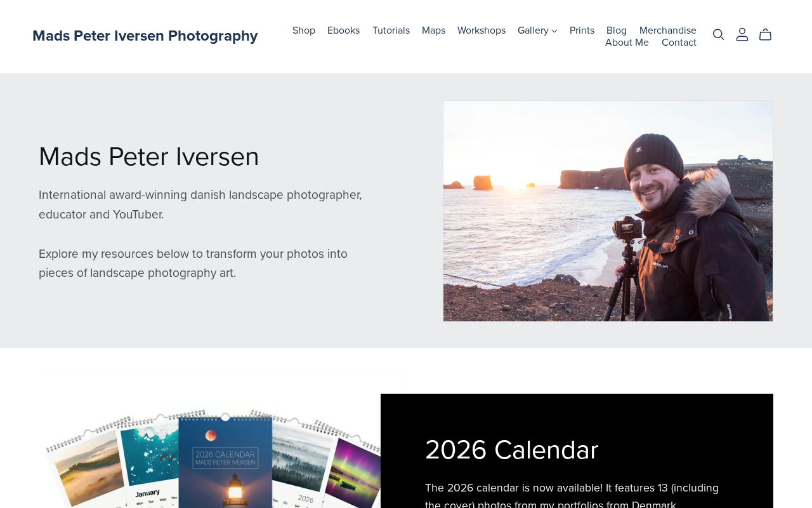Expand the Gallery dropdown chevron
This screenshot has height=508, width=812.
coord(554,31)
